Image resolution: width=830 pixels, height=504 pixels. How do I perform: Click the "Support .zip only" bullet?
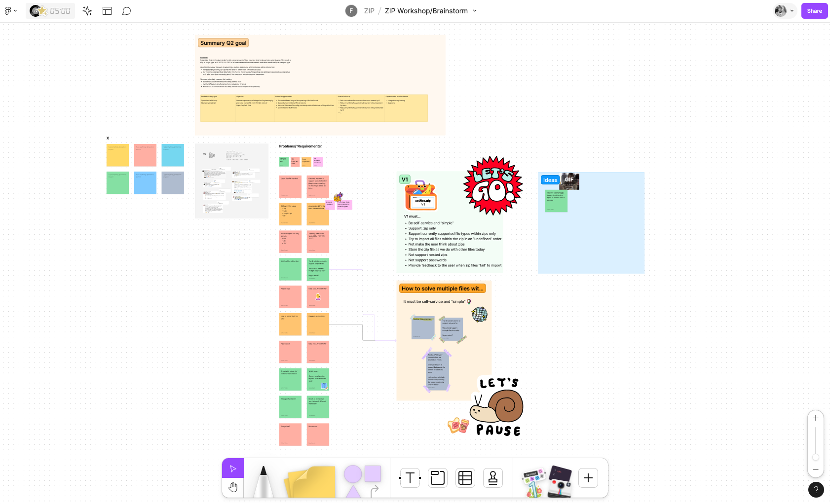pos(422,228)
